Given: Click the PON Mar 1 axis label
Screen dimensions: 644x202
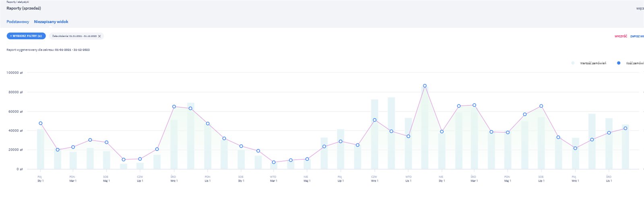Looking at the screenshot, I should (72, 179).
